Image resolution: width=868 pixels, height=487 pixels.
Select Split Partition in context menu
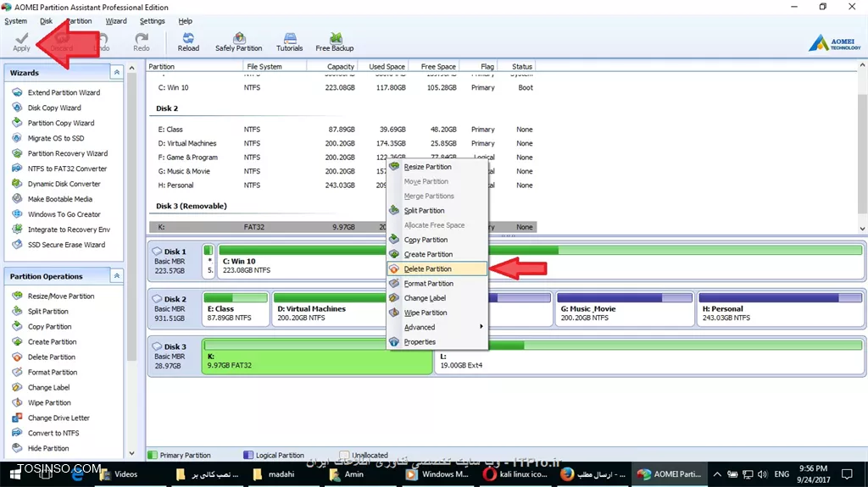coord(437,210)
